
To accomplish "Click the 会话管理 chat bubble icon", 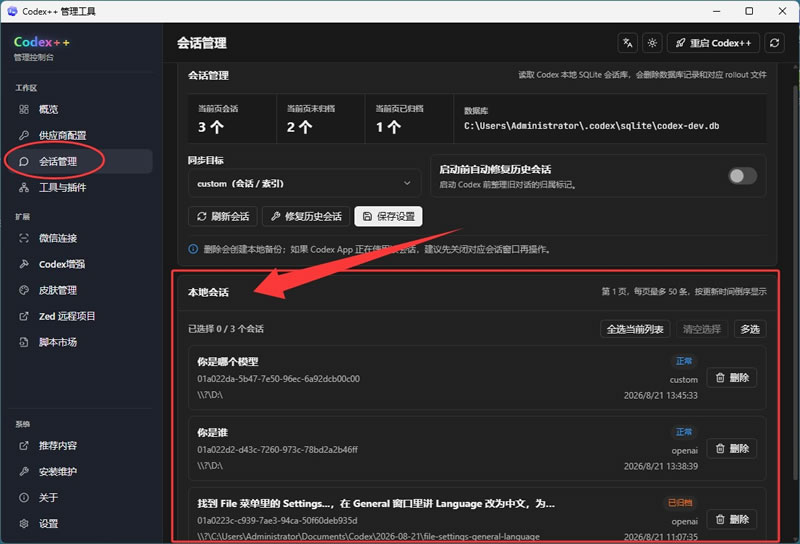I will coord(23,161).
